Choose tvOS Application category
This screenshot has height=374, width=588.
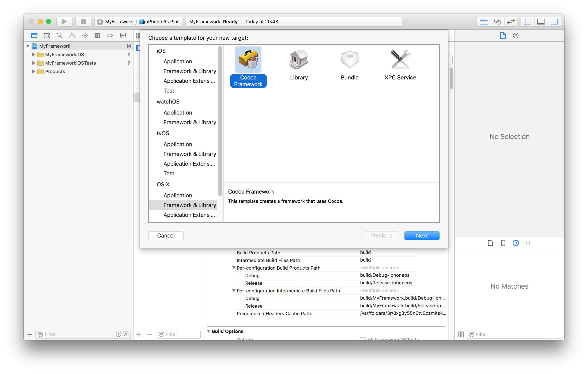pyautogui.click(x=178, y=144)
